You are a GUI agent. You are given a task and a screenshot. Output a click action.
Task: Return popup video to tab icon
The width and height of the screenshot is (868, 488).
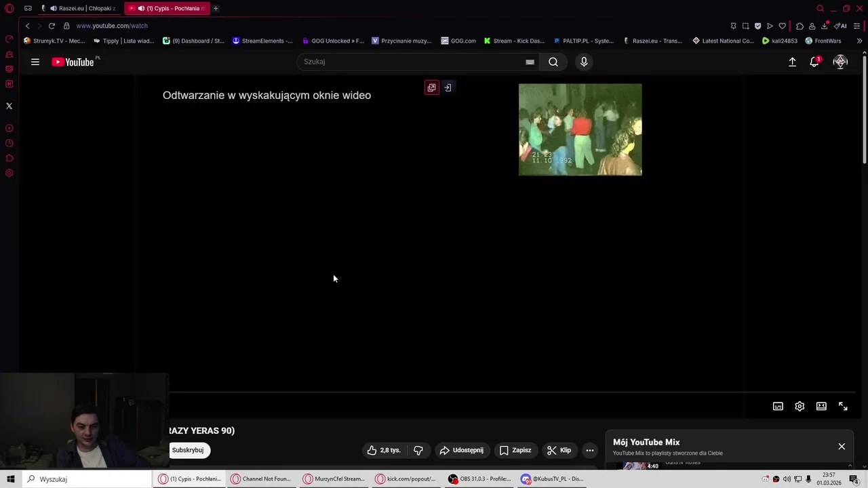tap(448, 87)
